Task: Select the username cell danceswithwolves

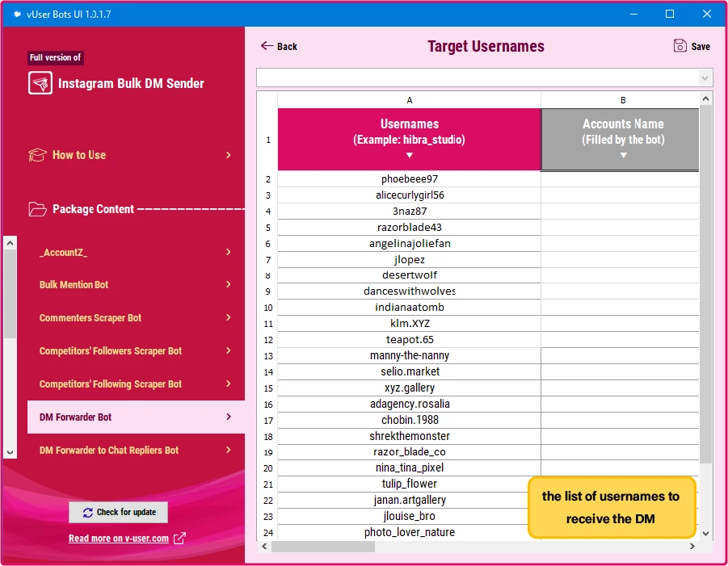Action: tap(409, 291)
